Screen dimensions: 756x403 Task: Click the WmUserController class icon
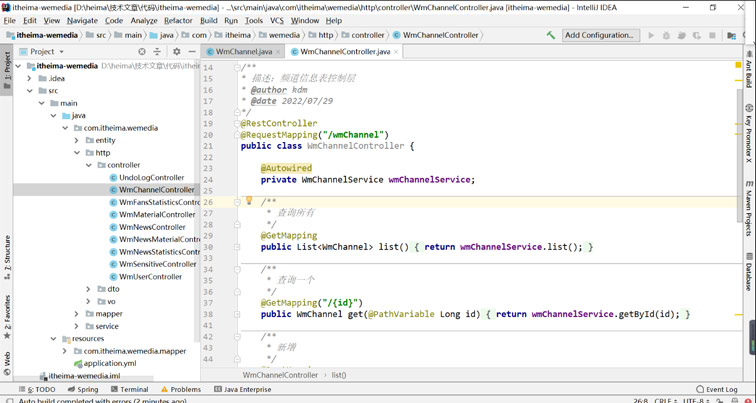click(x=114, y=277)
